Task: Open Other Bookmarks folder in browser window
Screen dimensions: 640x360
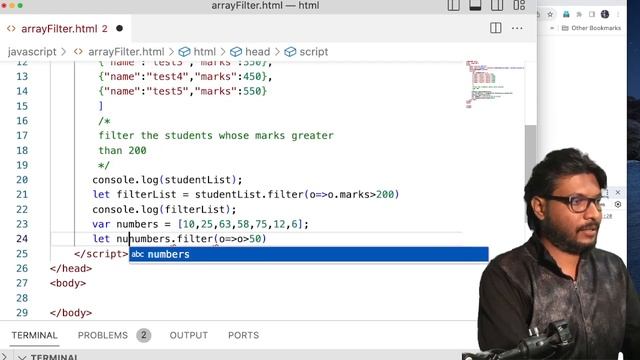Action: [x=591, y=28]
